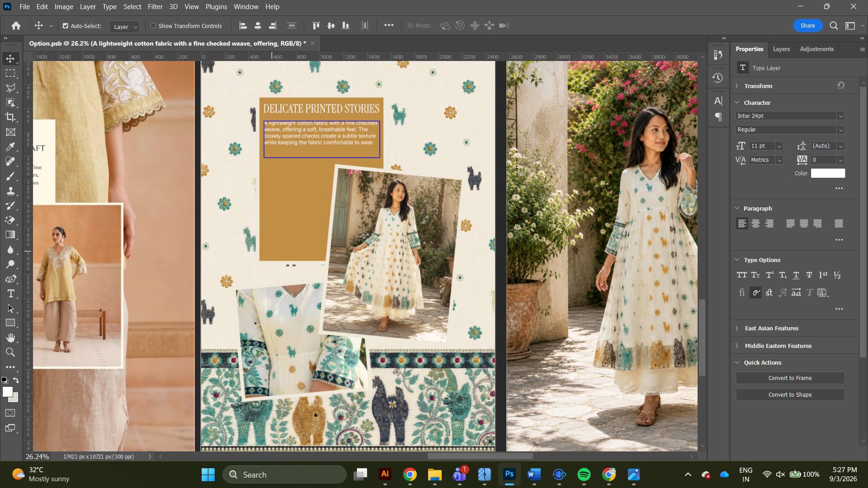Open the Filter menu
The image size is (868, 488).
[155, 7]
